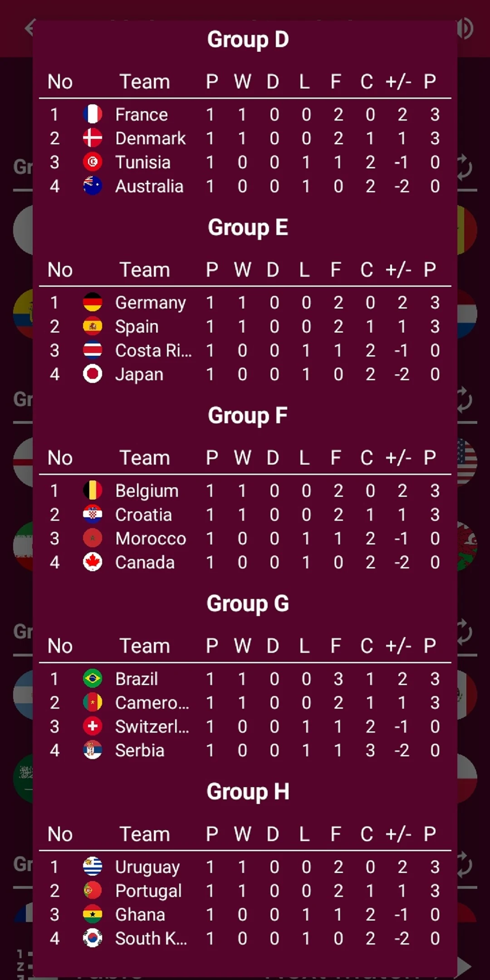Click the Denmark flag in Group D
Screen dimensions: 490x980
click(93, 138)
